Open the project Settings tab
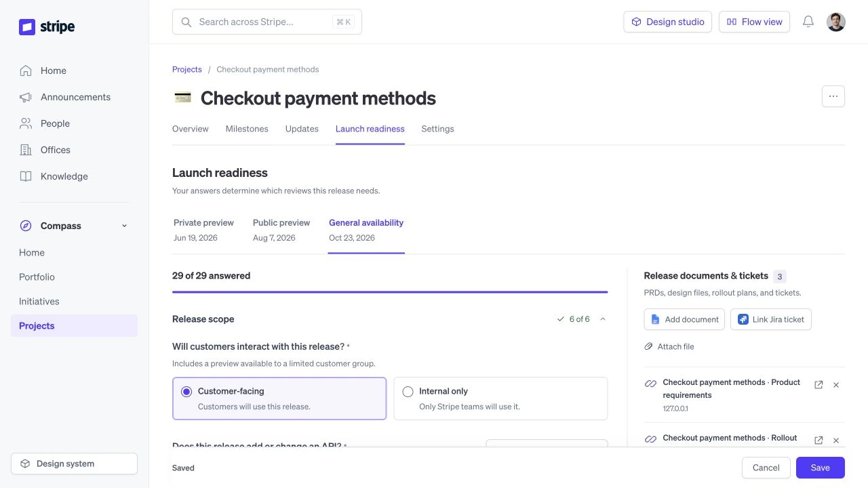The image size is (868, 488). [437, 129]
